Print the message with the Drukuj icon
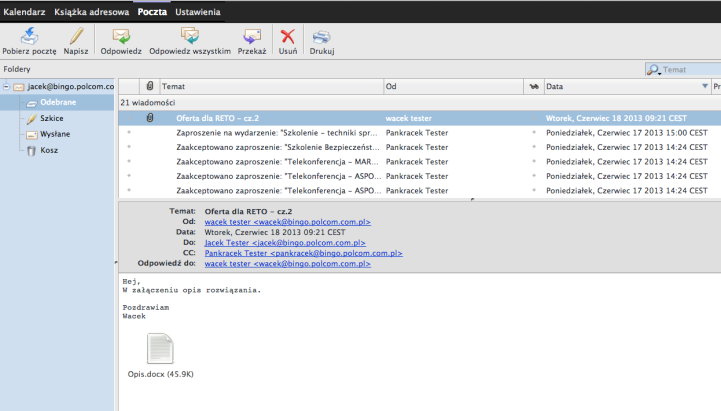721x411 pixels. tap(321, 37)
